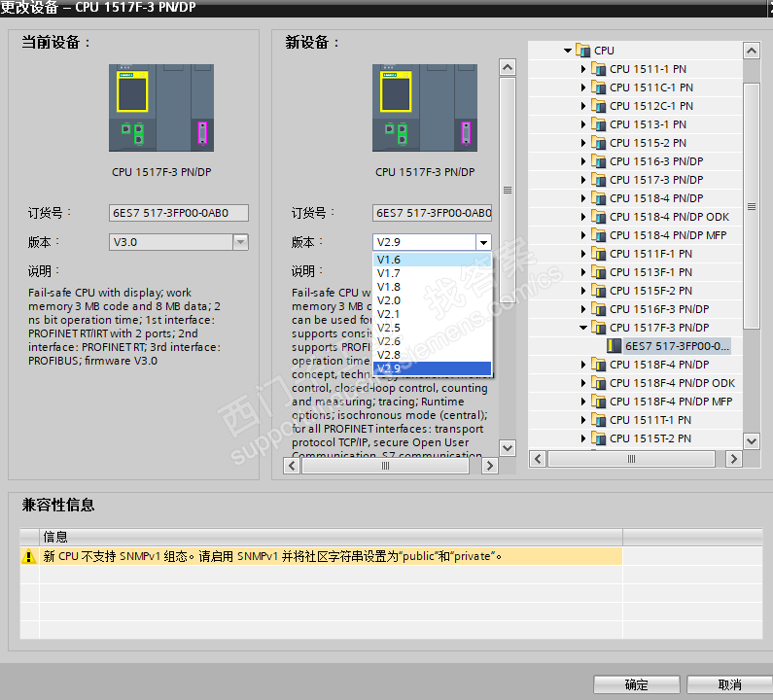Click the CPU 1518F-4 PN/DP MFP folder icon
Viewport: 773px width, 700px height.
point(598,402)
